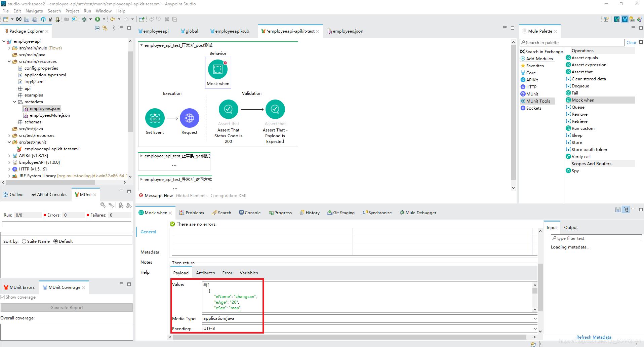Open palette settings gear icon
The width and height of the screenshot is (644, 347).
pyautogui.click(x=641, y=42)
